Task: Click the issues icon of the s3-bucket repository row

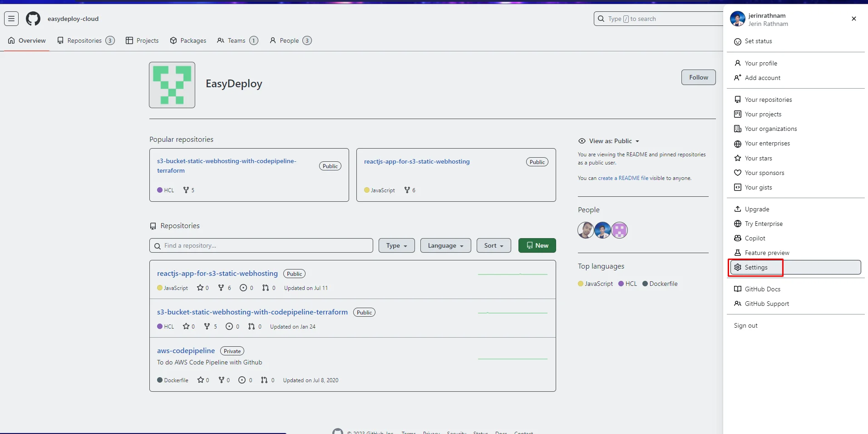Action: pyautogui.click(x=229, y=326)
